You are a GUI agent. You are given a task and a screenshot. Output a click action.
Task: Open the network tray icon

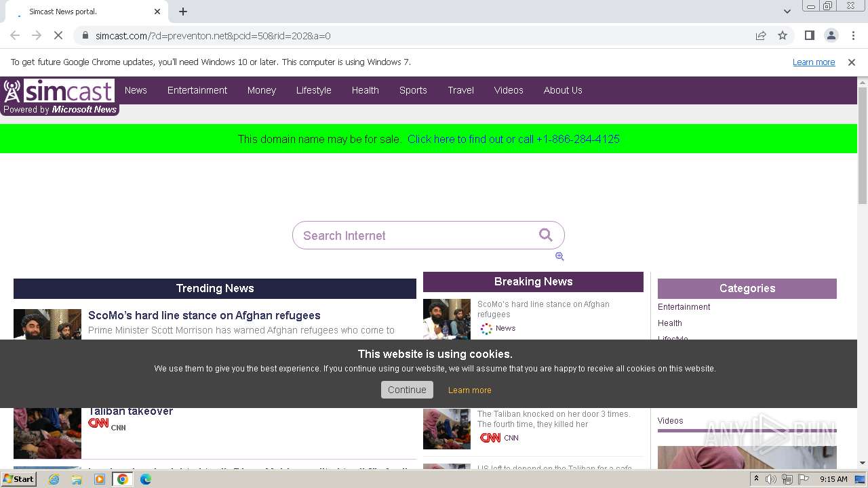point(787,479)
